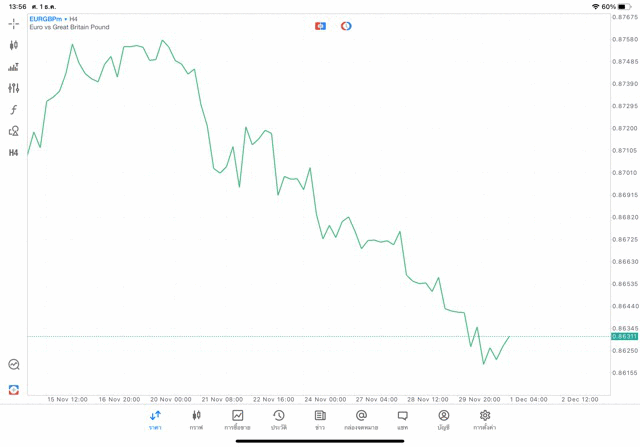This screenshot has height=447, width=640.
Task: Open the การซื้อขาย trade tab
Action: click(237, 420)
